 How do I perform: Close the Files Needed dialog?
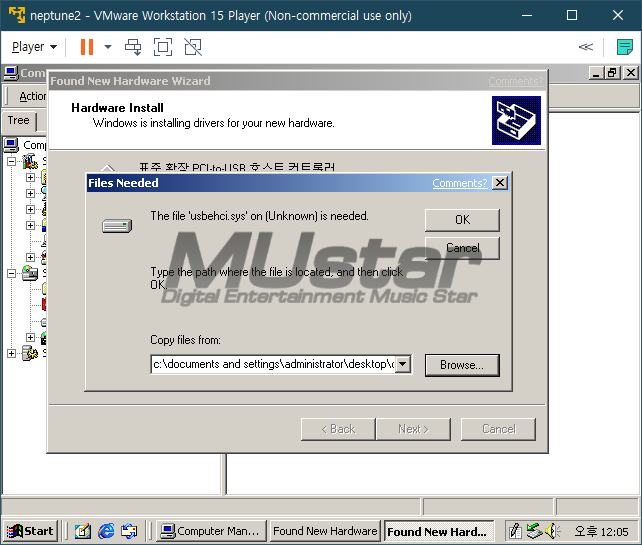pos(500,183)
